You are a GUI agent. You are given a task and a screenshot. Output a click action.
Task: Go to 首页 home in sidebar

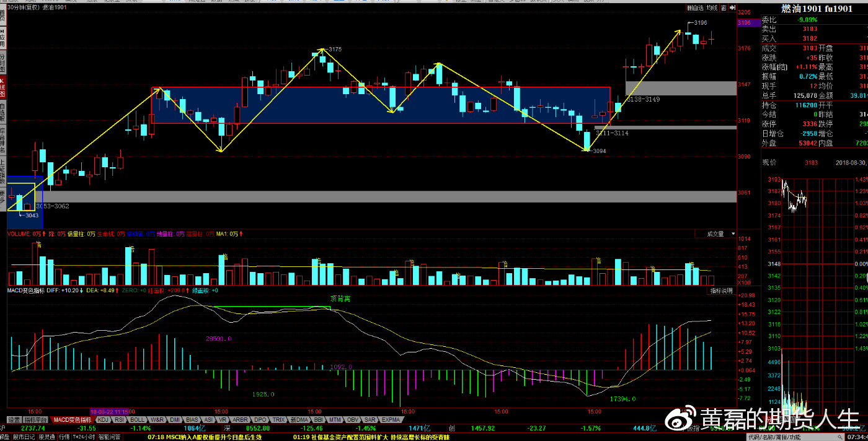2,15
